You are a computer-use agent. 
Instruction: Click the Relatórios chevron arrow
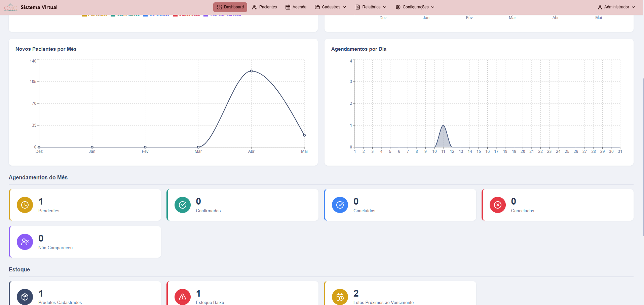[x=385, y=7]
